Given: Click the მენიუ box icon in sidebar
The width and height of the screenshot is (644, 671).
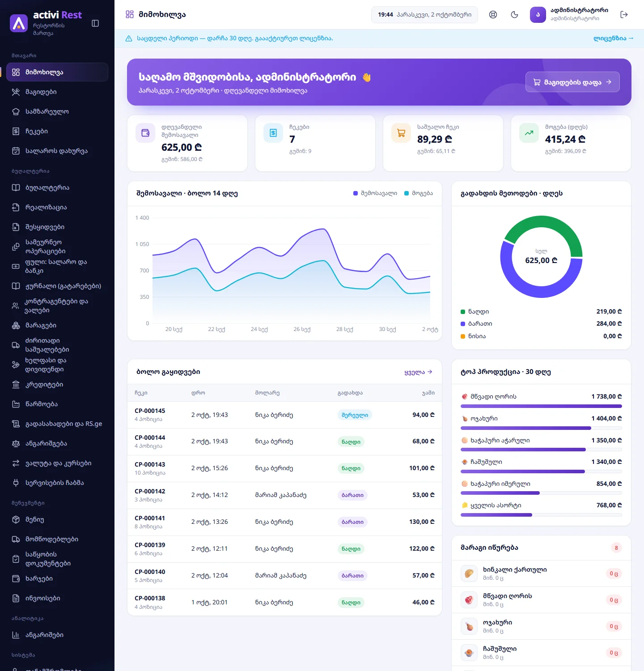Looking at the screenshot, I should tap(16, 519).
